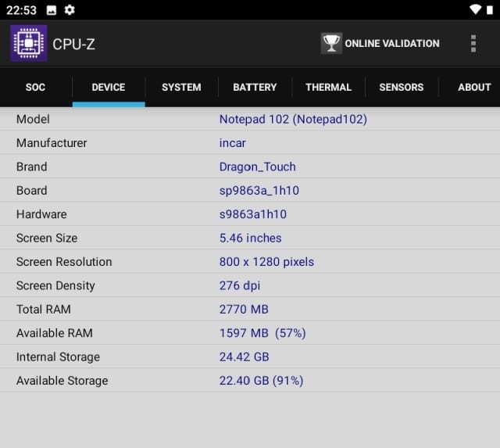Select the Manufacturer label

coord(52,143)
